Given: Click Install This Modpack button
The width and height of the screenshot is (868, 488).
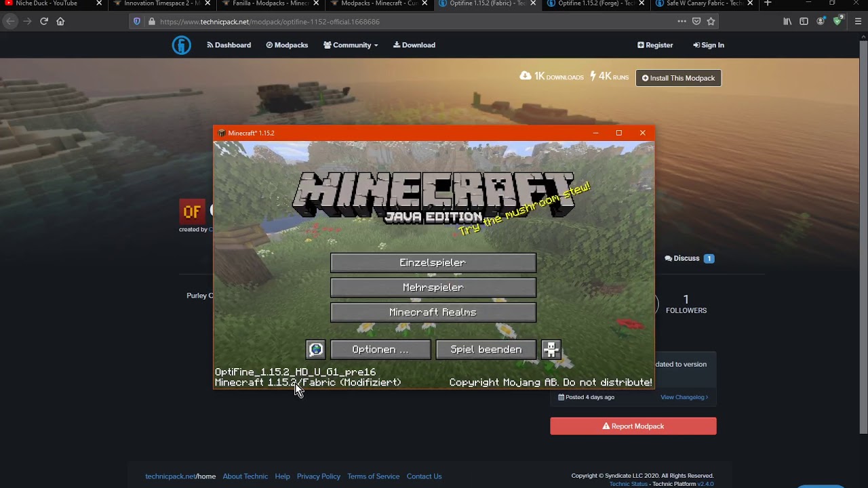Looking at the screenshot, I should point(678,78).
